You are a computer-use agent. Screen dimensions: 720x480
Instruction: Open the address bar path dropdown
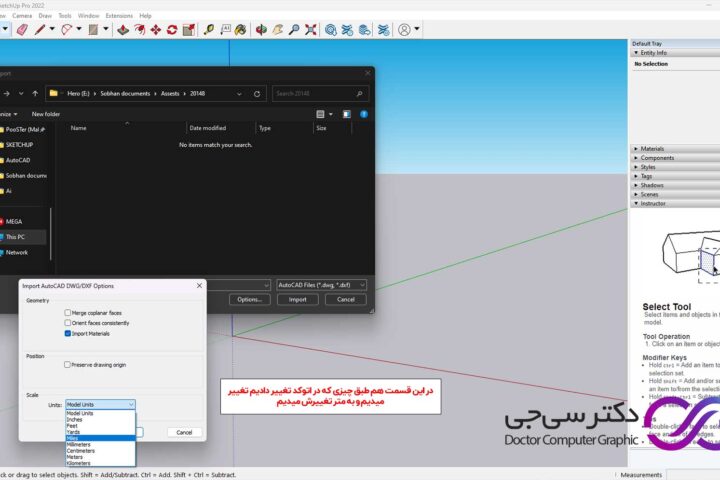point(239,94)
